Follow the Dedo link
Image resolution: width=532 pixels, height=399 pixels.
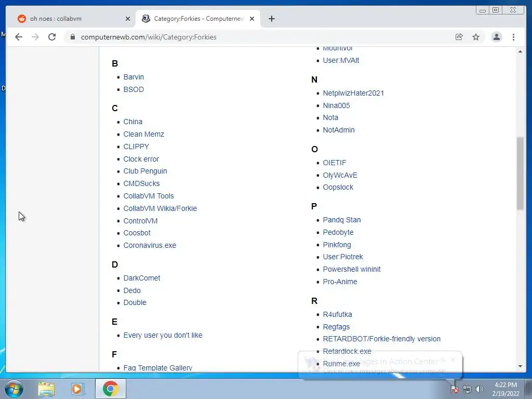132,291
